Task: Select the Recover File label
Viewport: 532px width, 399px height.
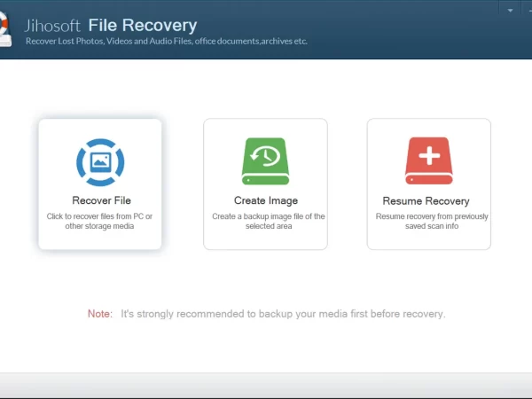Action: coord(101,200)
